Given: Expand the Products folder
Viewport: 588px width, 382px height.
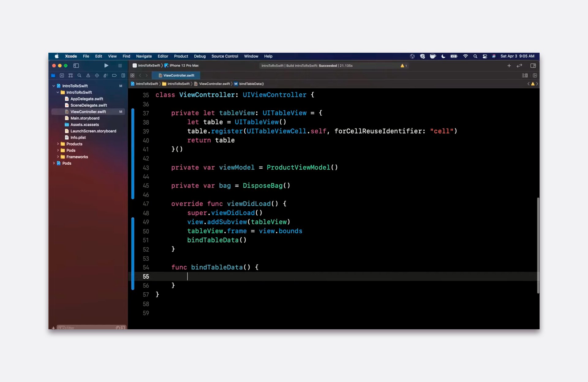Looking at the screenshot, I should (x=58, y=144).
